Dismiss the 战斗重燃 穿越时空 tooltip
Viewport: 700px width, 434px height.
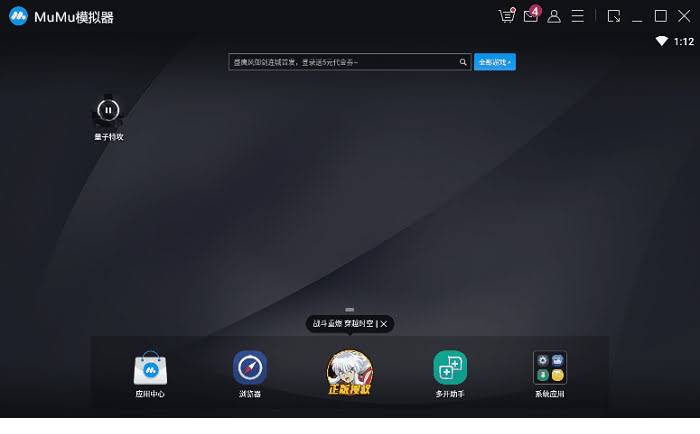(x=384, y=324)
